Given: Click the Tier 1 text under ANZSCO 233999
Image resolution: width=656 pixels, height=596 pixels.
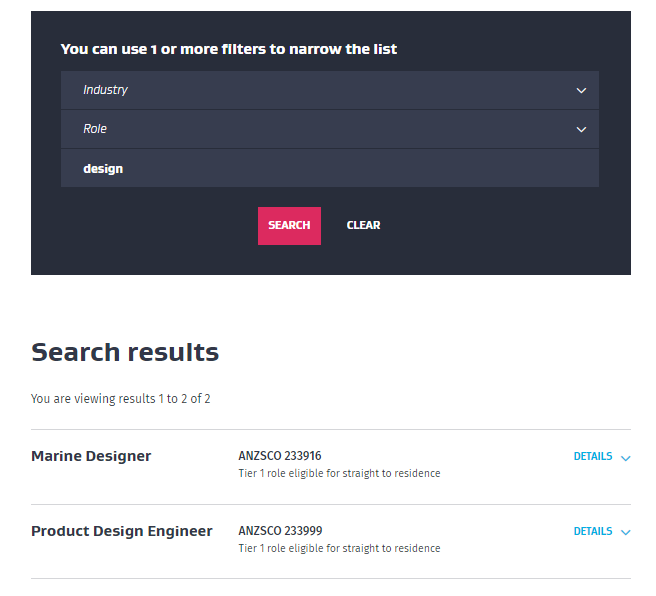Looking at the screenshot, I should point(339,549).
